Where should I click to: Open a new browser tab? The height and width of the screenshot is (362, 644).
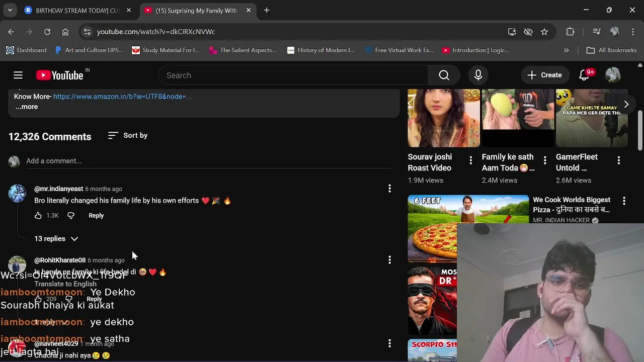click(267, 10)
